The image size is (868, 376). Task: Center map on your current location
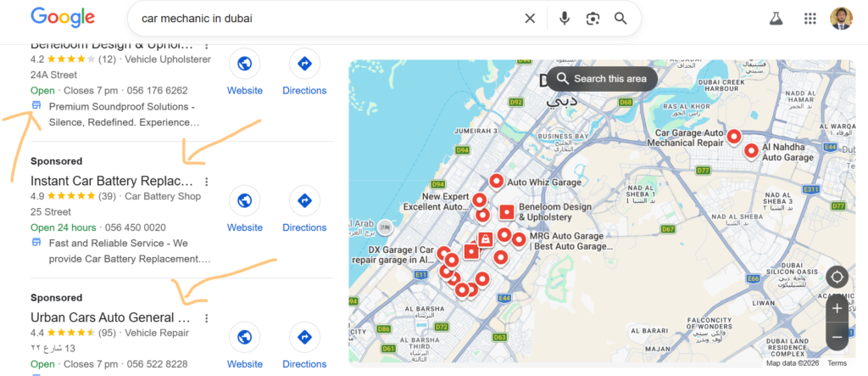837,278
